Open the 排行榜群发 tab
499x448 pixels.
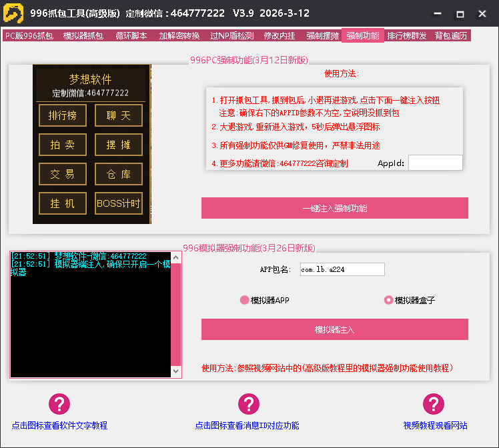pos(407,36)
